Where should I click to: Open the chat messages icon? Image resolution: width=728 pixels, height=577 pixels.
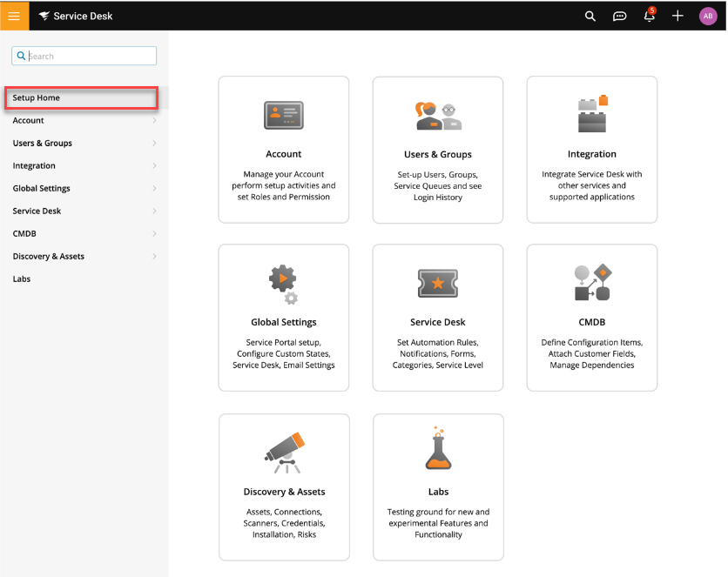point(619,17)
